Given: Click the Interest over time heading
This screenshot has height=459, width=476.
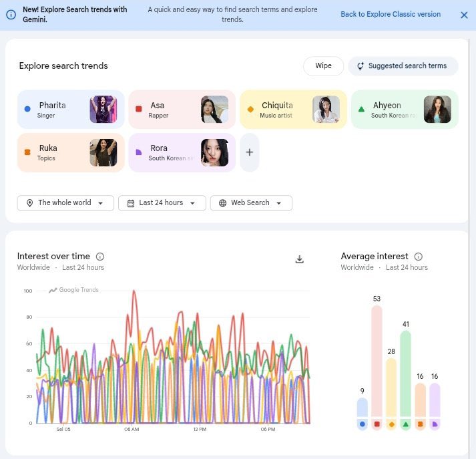Looking at the screenshot, I should point(53,257).
